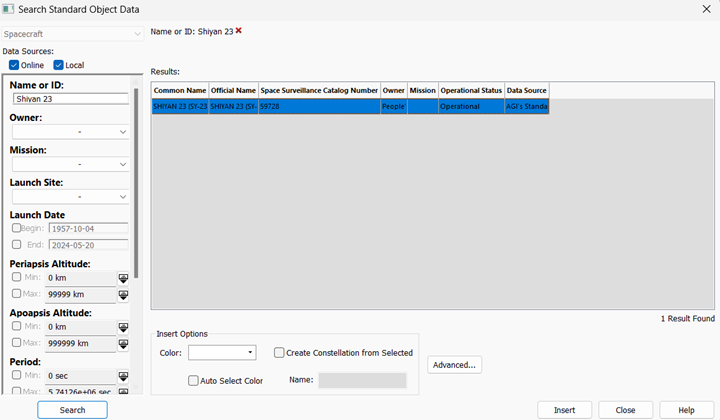Sort by Official Name column header
The height and width of the screenshot is (420, 720).
pyautogui.click(x=234, y=90)
